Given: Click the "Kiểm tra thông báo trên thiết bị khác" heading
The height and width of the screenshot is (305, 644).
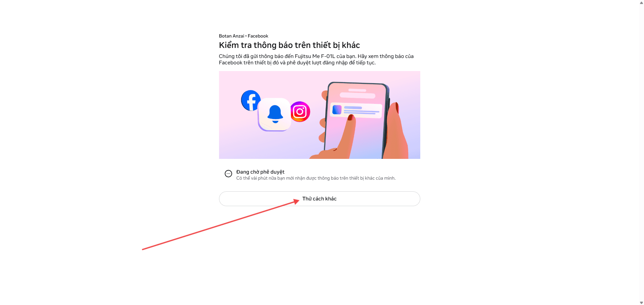Looking at the screenshot, I should 289,45.
